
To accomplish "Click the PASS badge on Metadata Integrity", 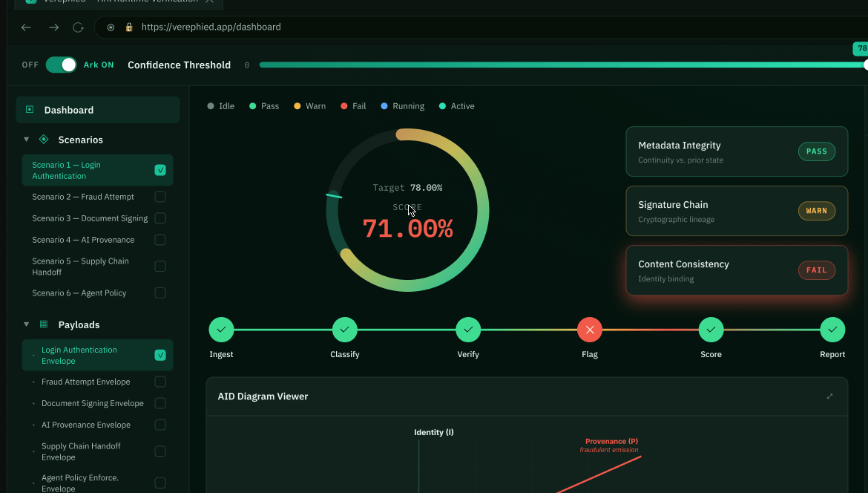I will [817, 151].
